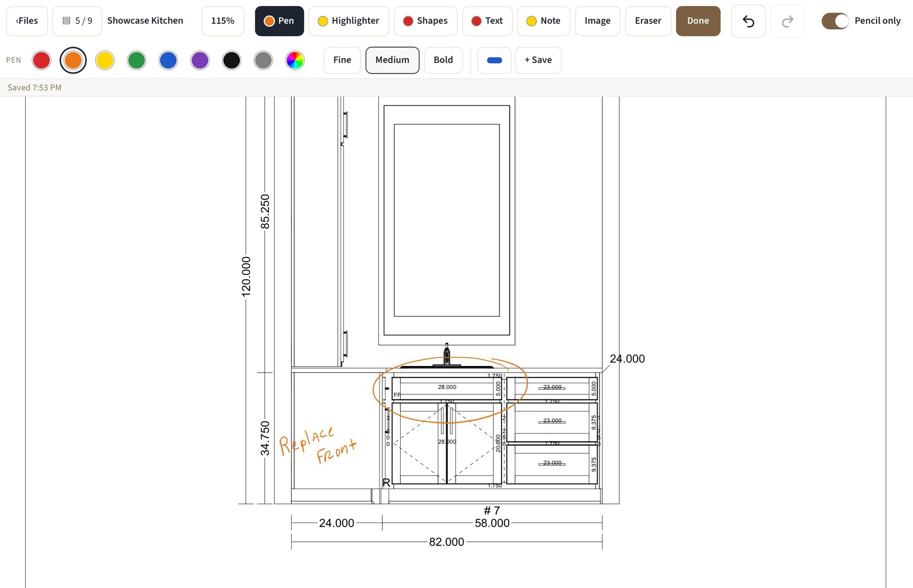This screenshot has height=588, width=913.
Task: Click the 34.750 dimension label
Action: (265, 438)
